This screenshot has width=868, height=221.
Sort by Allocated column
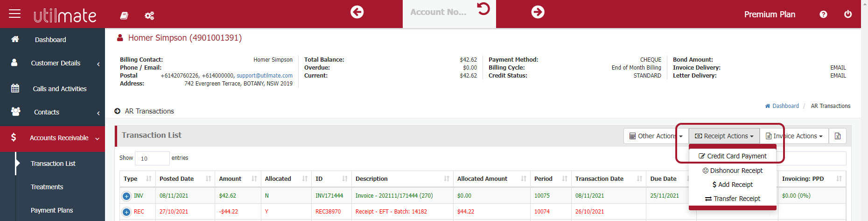point(286,179)
